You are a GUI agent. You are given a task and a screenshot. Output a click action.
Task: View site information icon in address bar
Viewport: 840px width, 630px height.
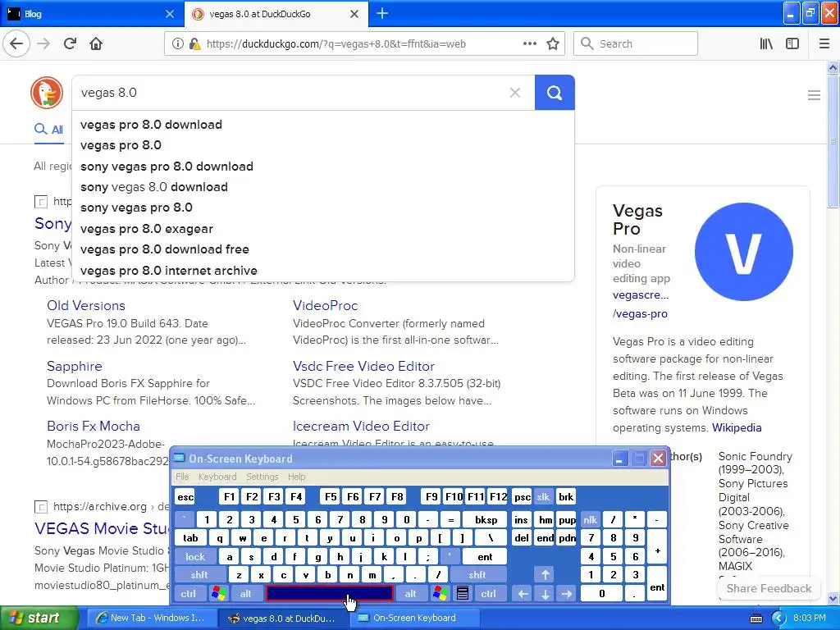point(177,43)
